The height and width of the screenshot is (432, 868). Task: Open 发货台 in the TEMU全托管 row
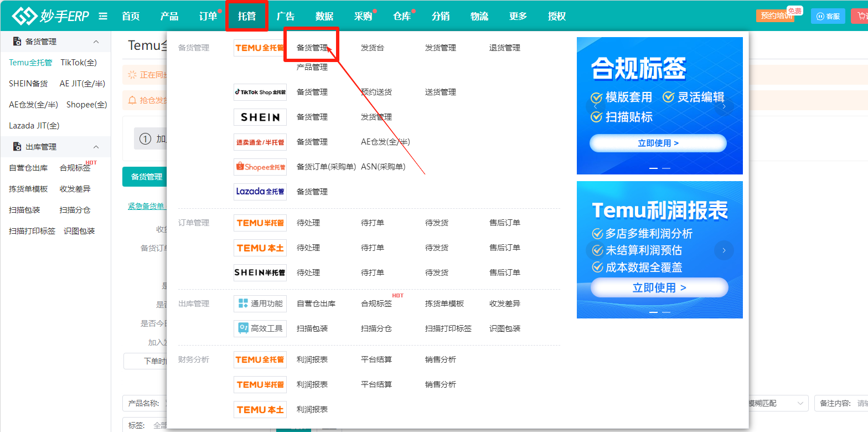(373, 48)
